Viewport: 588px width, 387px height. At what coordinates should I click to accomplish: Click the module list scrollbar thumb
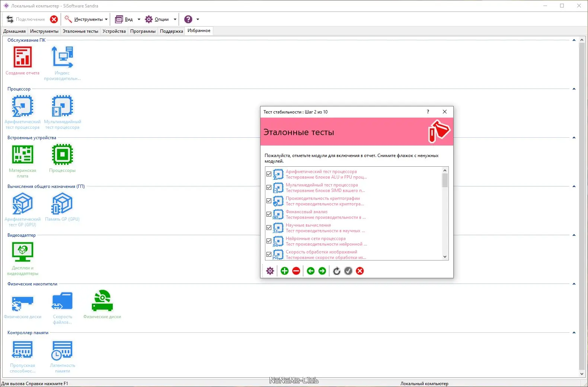tap(445, 180)
